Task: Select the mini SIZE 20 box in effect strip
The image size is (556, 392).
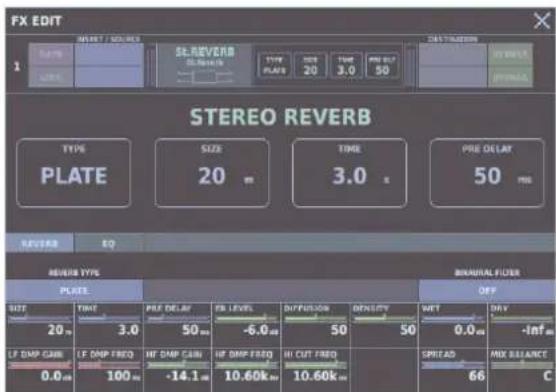Action: [x=310, y=65]
